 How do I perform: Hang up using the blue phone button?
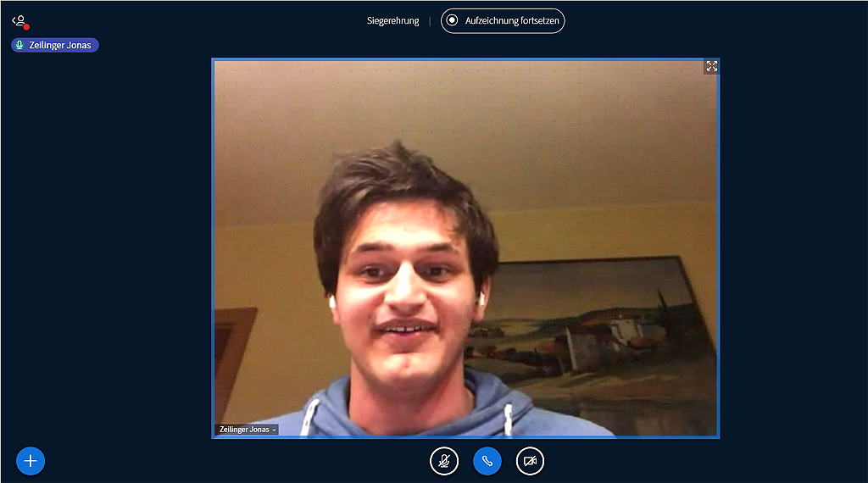pos(487,461)
